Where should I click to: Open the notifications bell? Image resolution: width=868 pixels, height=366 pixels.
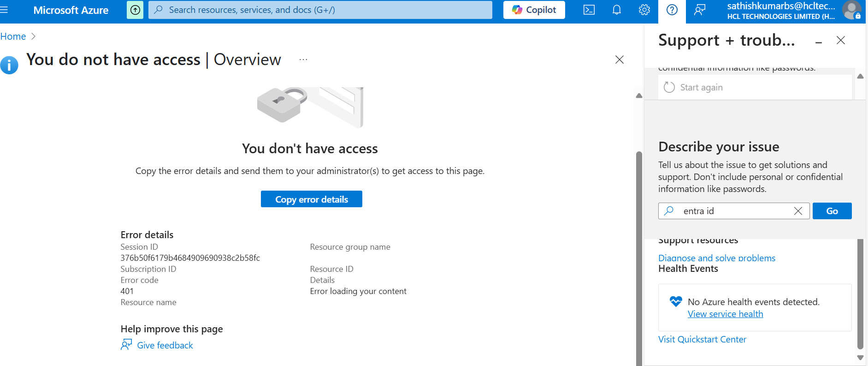pyautogui.click(x=617, y=10)
